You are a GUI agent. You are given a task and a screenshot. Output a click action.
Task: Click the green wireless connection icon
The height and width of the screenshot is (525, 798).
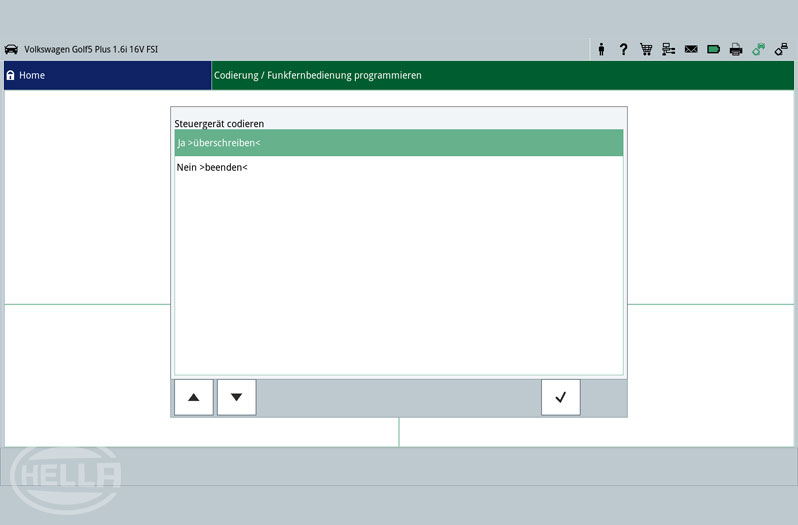coord(759,49)
